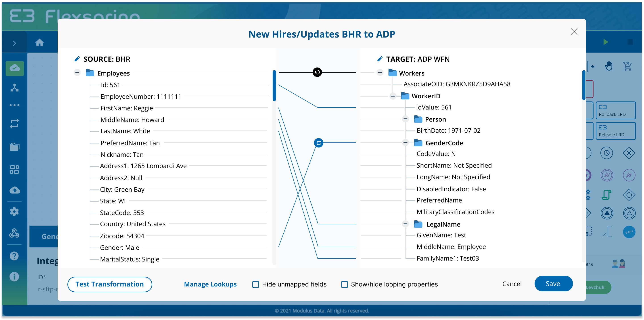Select the filled triangle circle shape
Screen dimensions: 644x320
point(607,213)
